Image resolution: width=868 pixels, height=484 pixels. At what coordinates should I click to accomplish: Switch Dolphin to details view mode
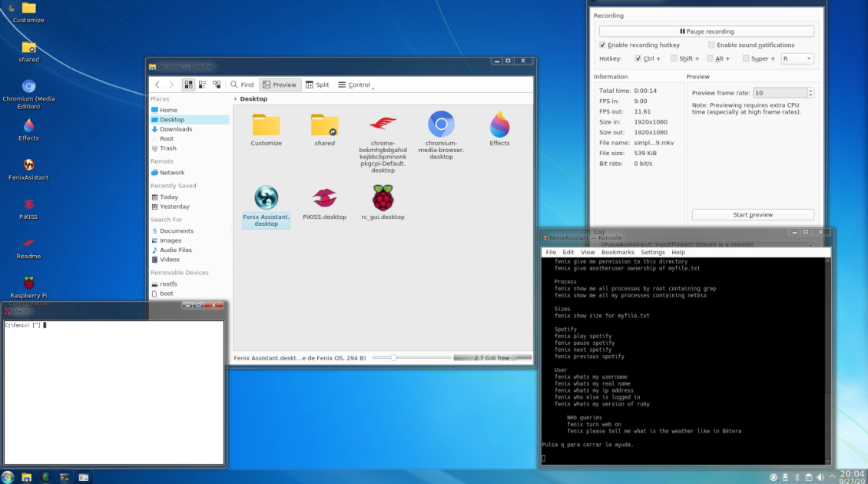(x=217, y=85)
